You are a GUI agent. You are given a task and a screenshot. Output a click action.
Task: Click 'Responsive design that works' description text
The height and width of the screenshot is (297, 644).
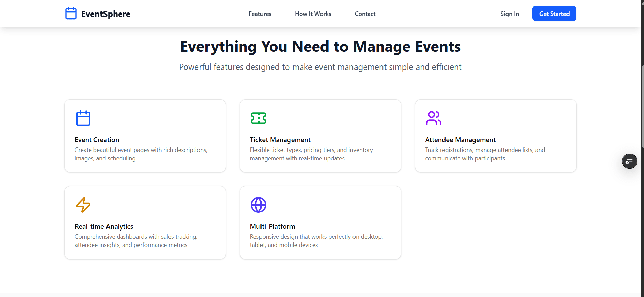(x=316, y=241)
